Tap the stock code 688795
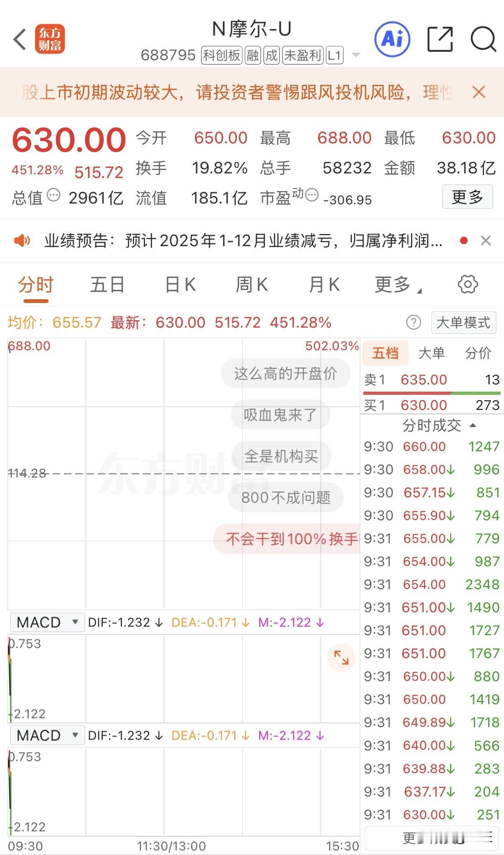The height and width of the screenshot is (855, 504). pos(168,55)
